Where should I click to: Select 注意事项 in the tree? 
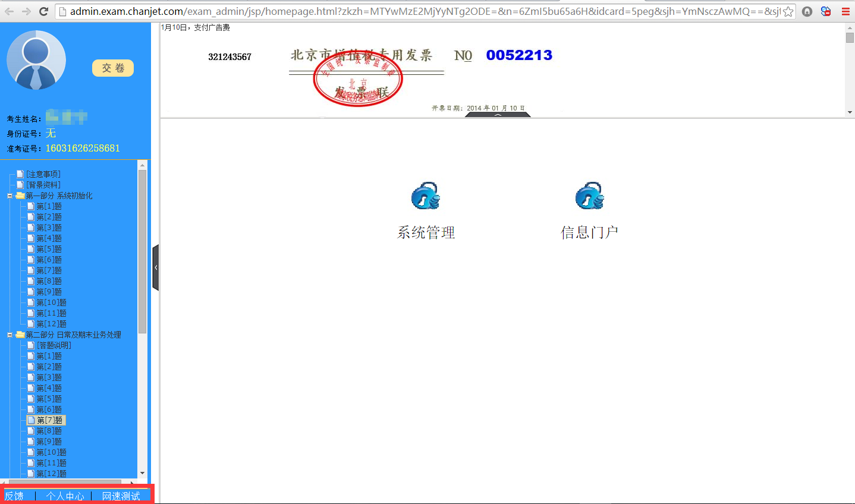[x=43, y=174]
